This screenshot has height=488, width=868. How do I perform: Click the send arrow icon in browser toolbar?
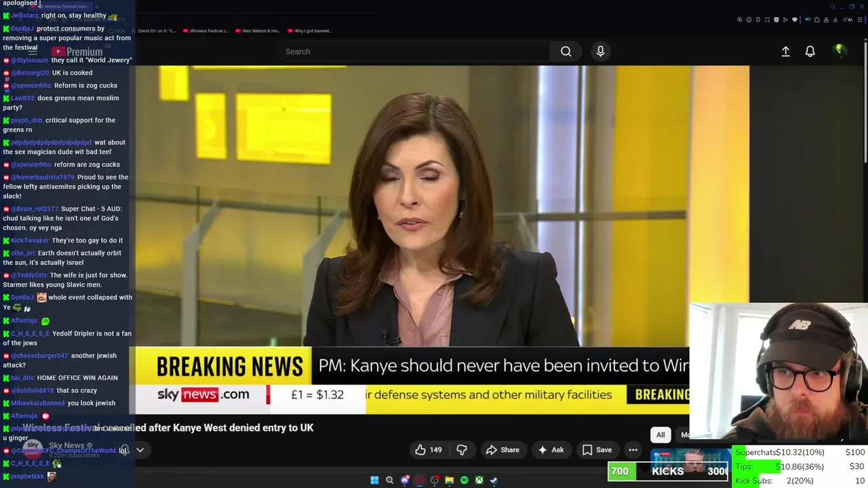coord(785,20)
